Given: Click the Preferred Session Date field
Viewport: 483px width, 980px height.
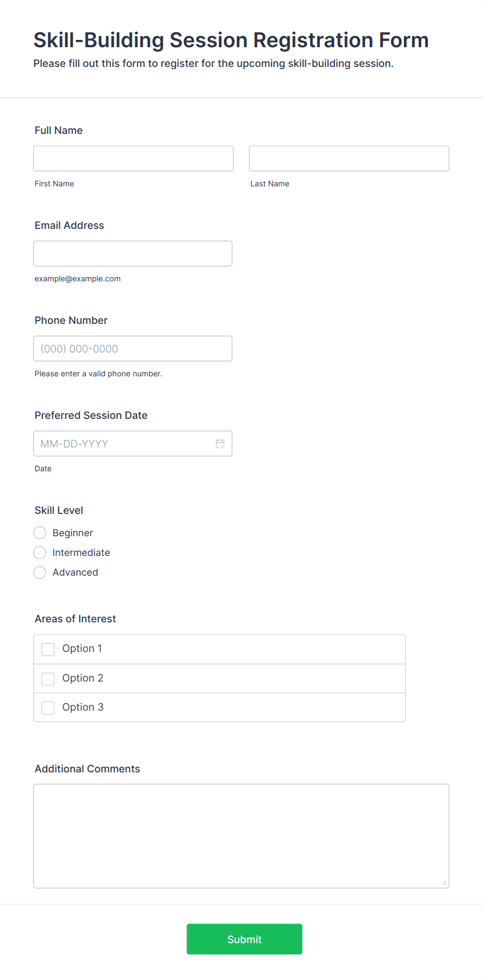Looking at the screenshot, I should coord(125,443).
